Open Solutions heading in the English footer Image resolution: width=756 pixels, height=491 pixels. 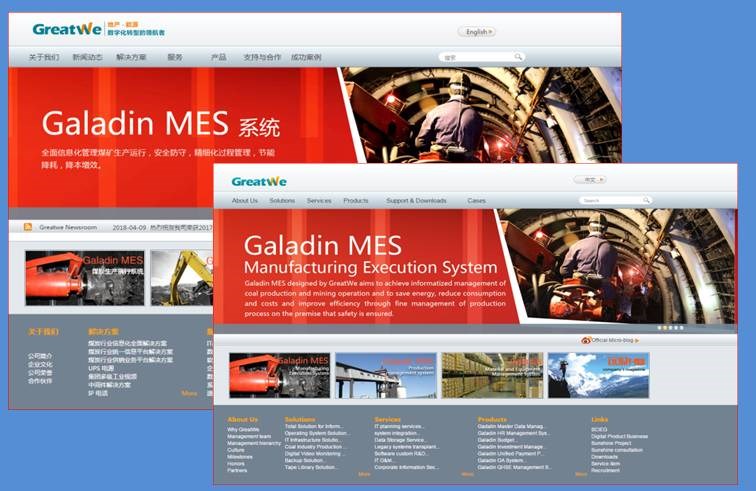point(300,420)
